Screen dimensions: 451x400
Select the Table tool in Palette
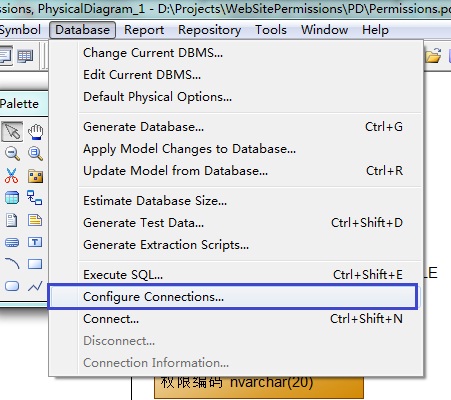[x=12, y=198]
